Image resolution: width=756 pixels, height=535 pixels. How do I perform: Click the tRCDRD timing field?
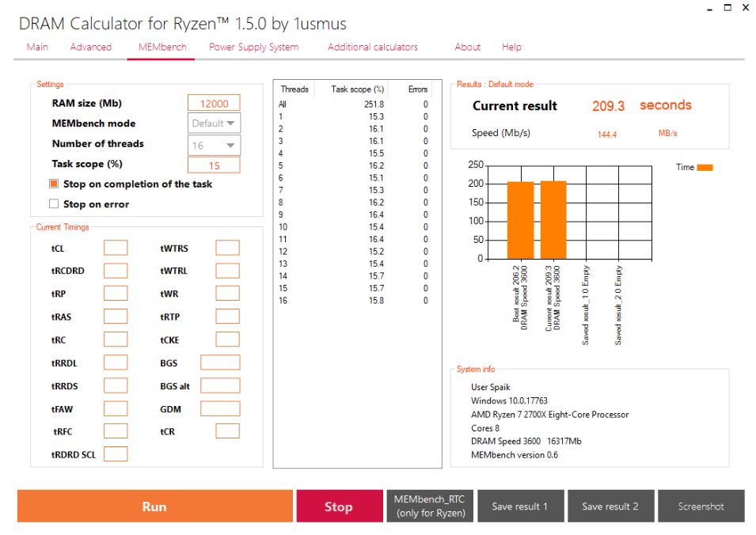point(116,271)
